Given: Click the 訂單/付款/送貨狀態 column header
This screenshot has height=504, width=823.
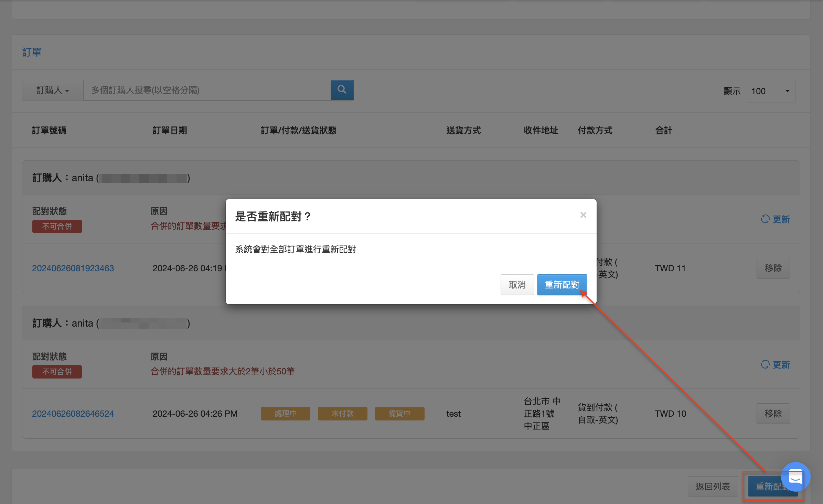Looking at the screenshot, I should point(299,130).
